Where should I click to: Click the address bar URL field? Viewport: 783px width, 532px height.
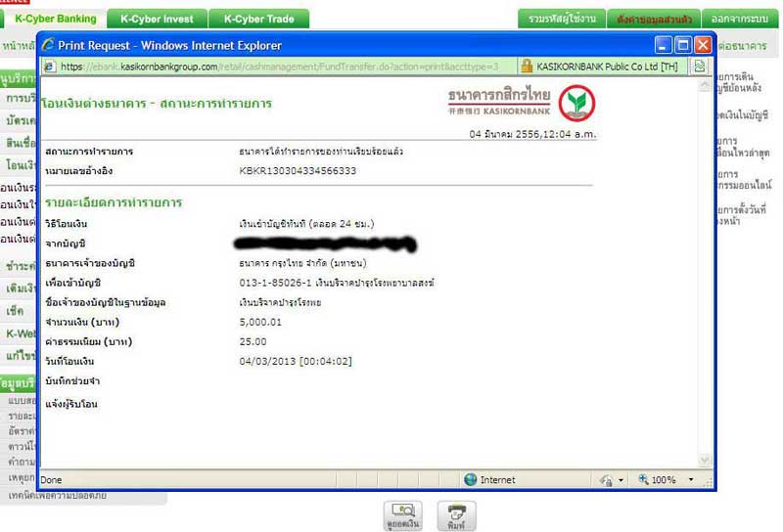(280, 66)
